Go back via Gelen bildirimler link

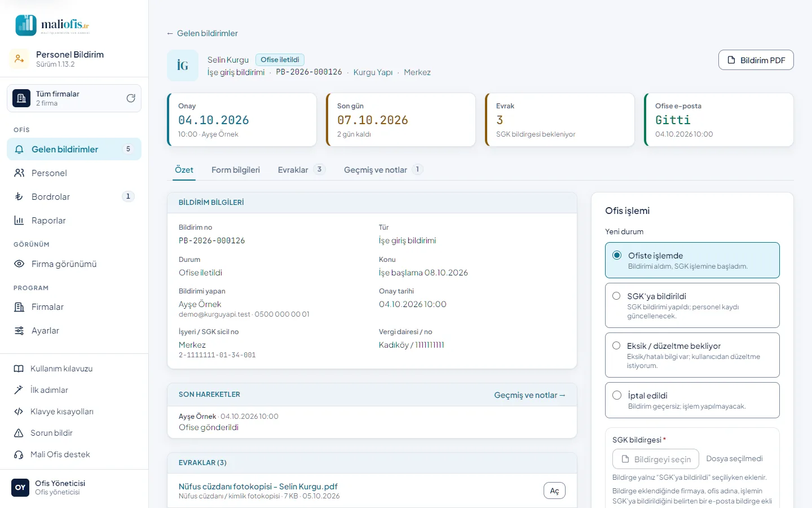coord(202,33)
